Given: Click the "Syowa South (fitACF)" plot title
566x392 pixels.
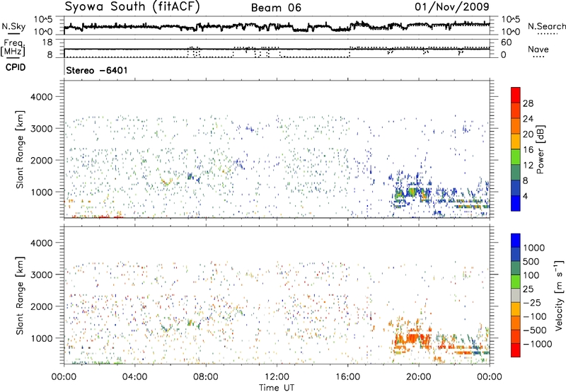Looking at the screenshot, I should point(132,7).
